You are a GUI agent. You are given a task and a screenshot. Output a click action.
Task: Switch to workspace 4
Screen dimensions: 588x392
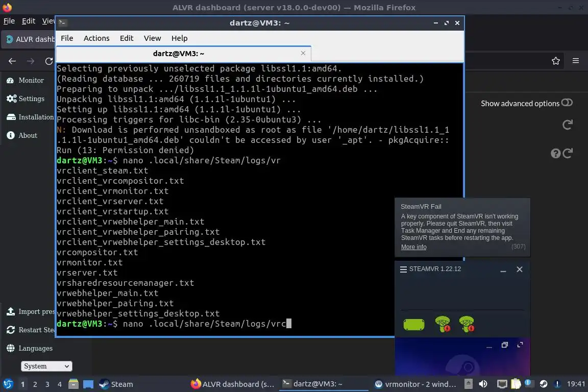pos(60,384)
